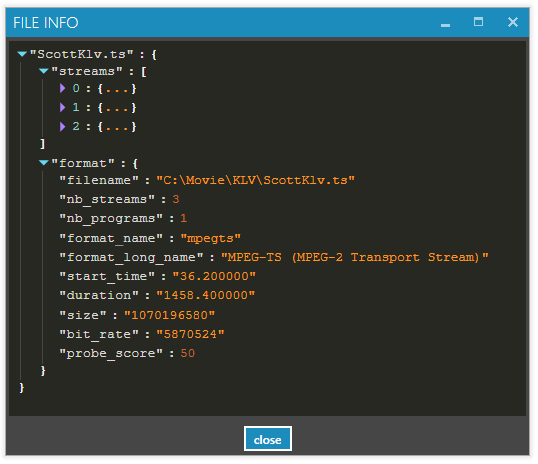Select the "1070196580" size value
Image resolution: width=538 pixels, height=464 pixels.
click(169, 315)
